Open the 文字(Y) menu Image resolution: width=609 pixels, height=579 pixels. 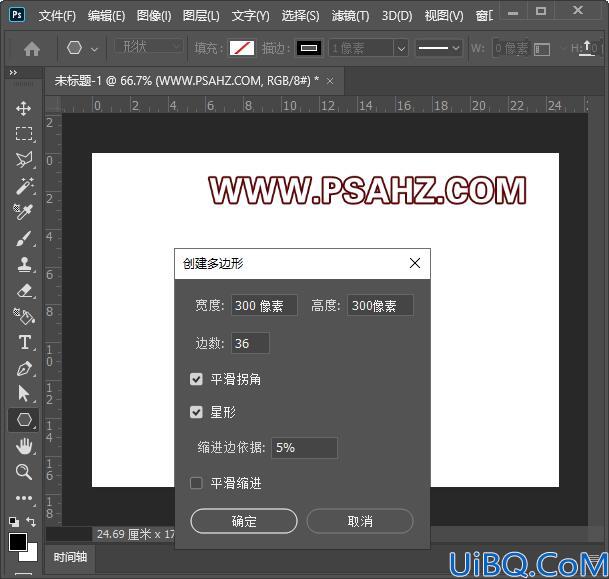[x=251, y=16]
